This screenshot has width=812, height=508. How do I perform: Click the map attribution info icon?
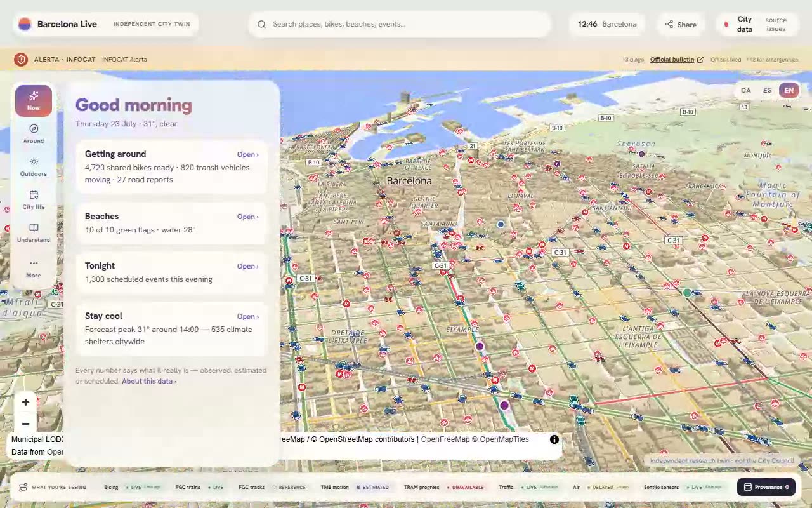554,439
